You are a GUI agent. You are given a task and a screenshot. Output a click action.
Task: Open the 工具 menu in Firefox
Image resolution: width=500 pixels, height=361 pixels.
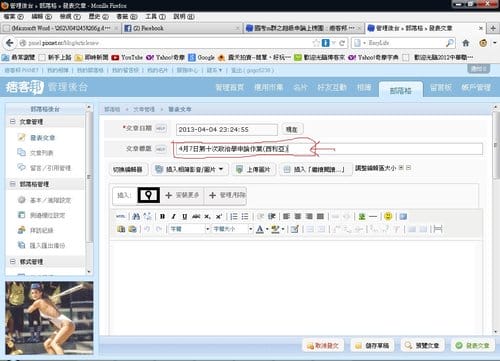(155, 16)
